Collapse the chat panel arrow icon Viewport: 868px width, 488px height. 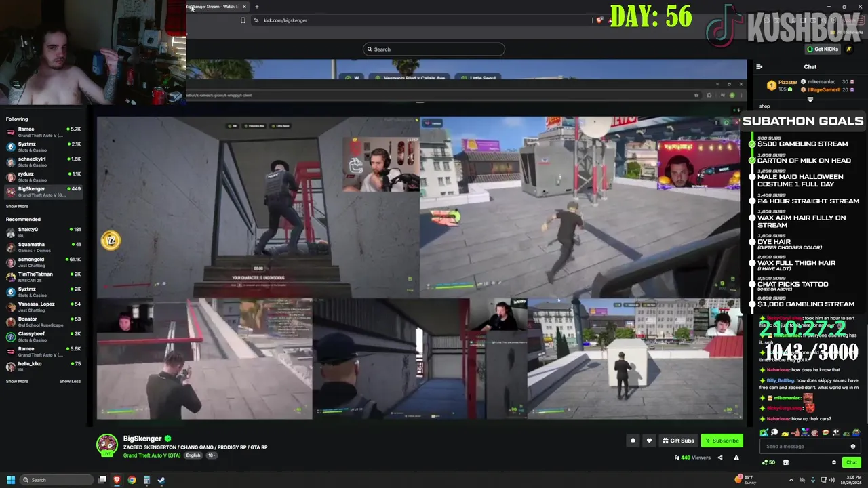click(759, 66)
